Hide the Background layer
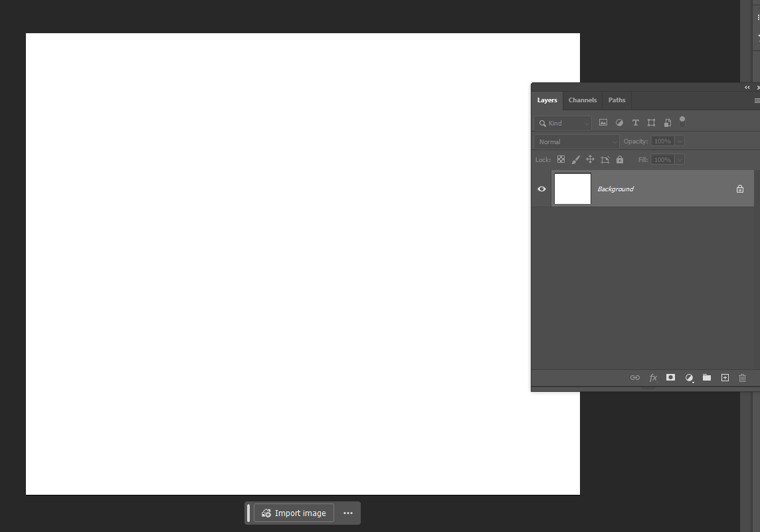 (x=541, y=189)
